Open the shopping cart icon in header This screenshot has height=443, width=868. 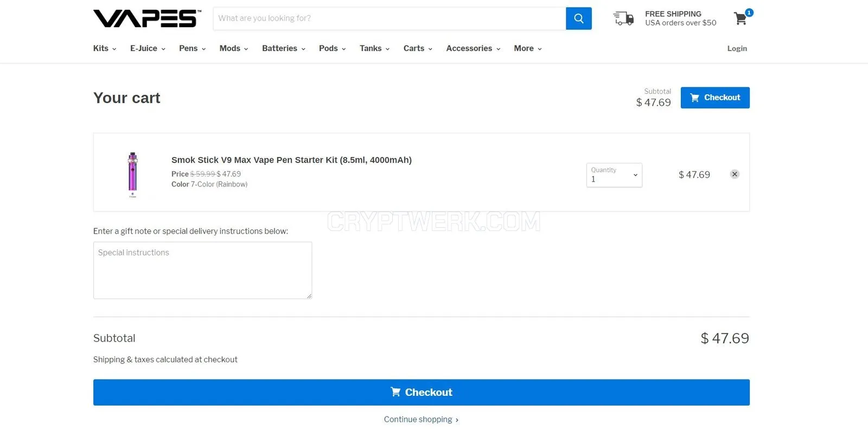741,19
